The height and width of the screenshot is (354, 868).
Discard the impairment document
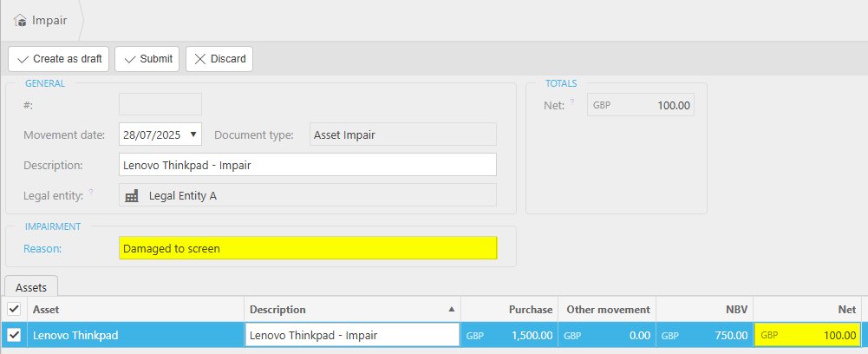(x=219, y=59)
